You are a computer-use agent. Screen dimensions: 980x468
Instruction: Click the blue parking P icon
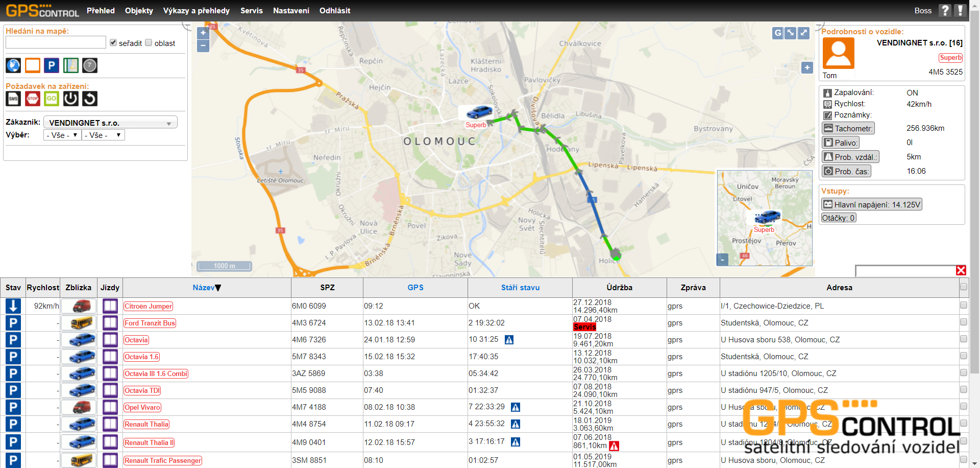click(x=52, y=65)
